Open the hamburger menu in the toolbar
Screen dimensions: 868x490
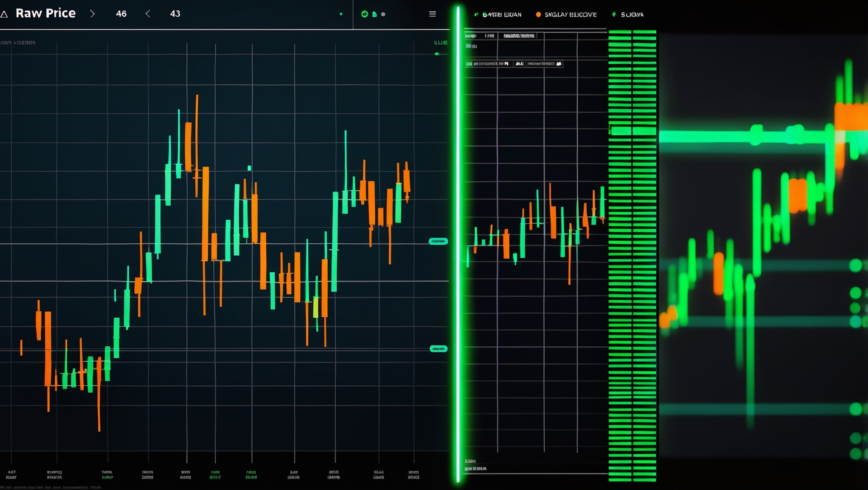[x=432, y=14]
